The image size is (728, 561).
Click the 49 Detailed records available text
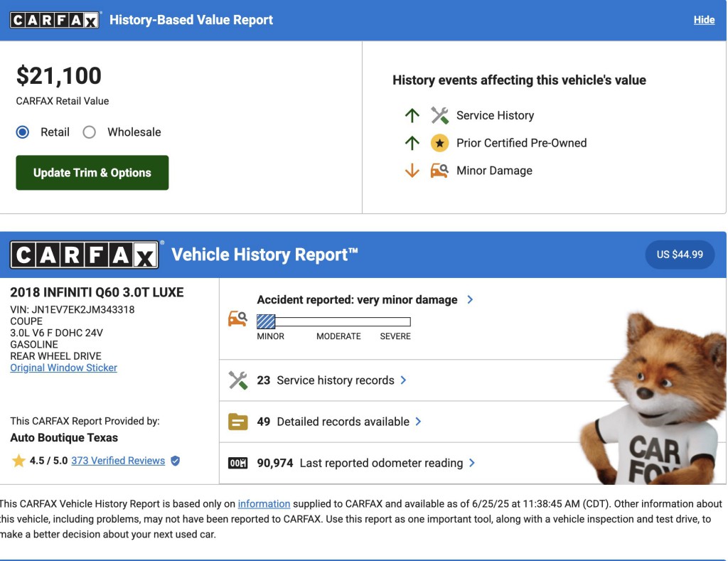pos(333,422)
